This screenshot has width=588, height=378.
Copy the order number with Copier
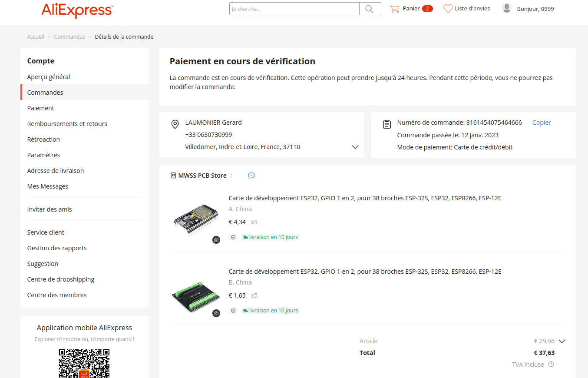pyautogui.click(x=542, y=123)
